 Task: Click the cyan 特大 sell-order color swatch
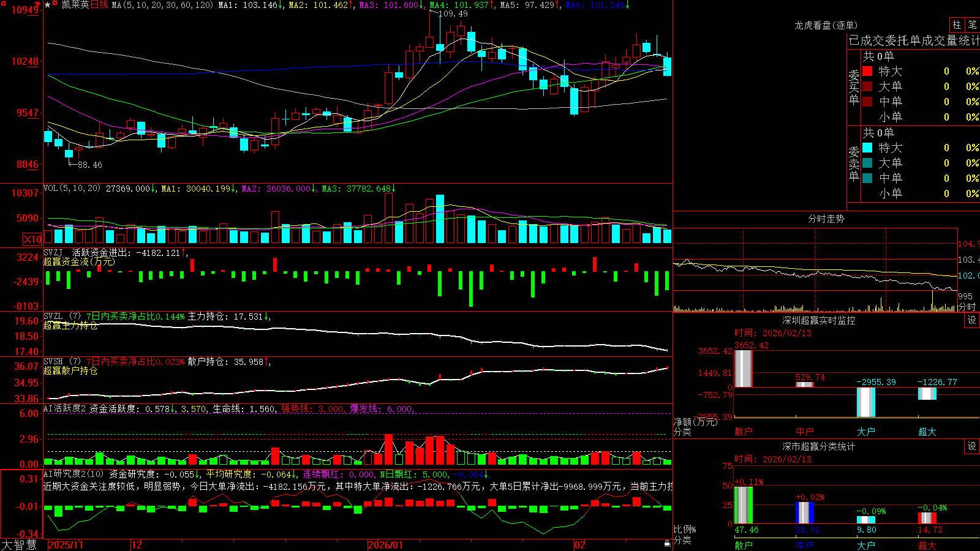click(867, 148)
